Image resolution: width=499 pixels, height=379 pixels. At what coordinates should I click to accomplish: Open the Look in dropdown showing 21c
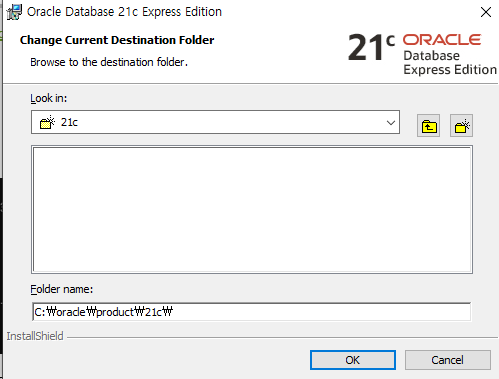point(215,122)
